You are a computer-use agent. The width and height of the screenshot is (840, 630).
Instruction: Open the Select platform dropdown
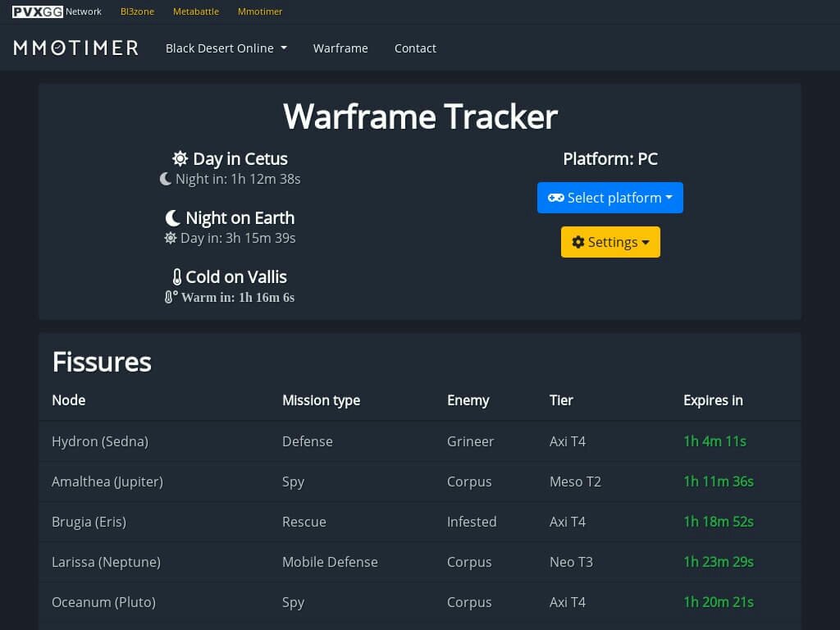pyautogui.click(x=610, y=198)
